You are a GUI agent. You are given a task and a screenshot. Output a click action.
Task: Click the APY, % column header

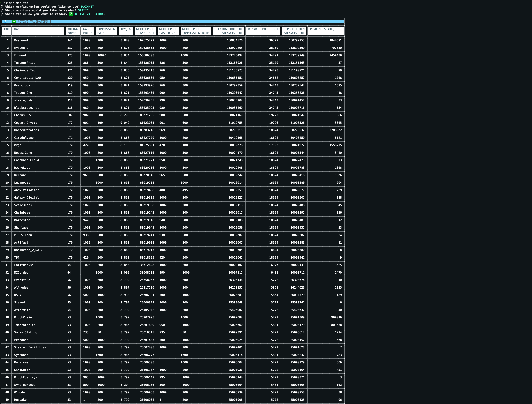pyautogui.click(x=126, y=29)
